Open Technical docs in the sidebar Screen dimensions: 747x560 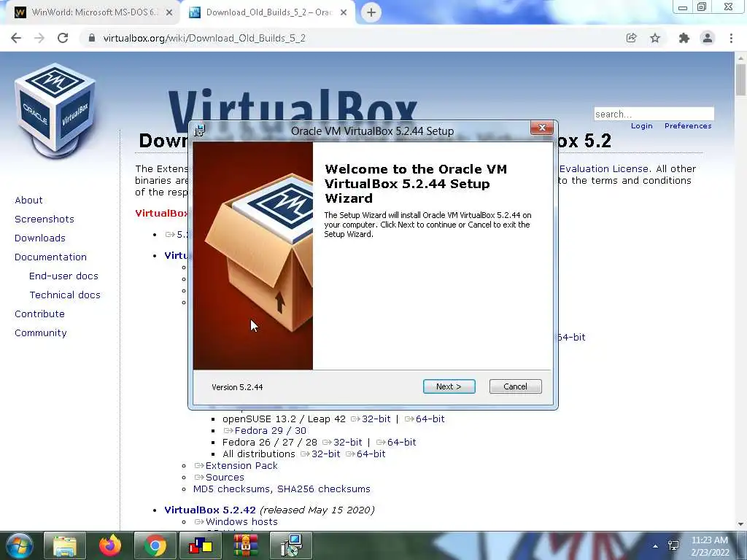[65, 295]
